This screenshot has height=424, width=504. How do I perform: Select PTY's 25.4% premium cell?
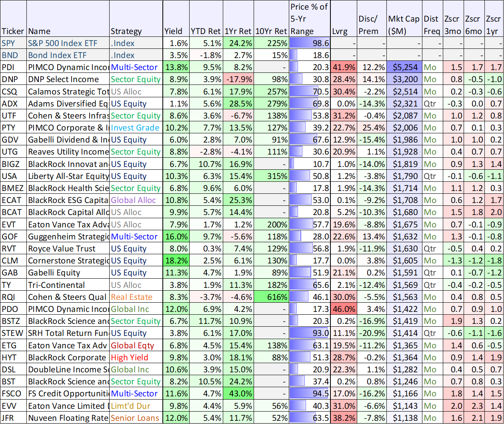tap(371, 128)
